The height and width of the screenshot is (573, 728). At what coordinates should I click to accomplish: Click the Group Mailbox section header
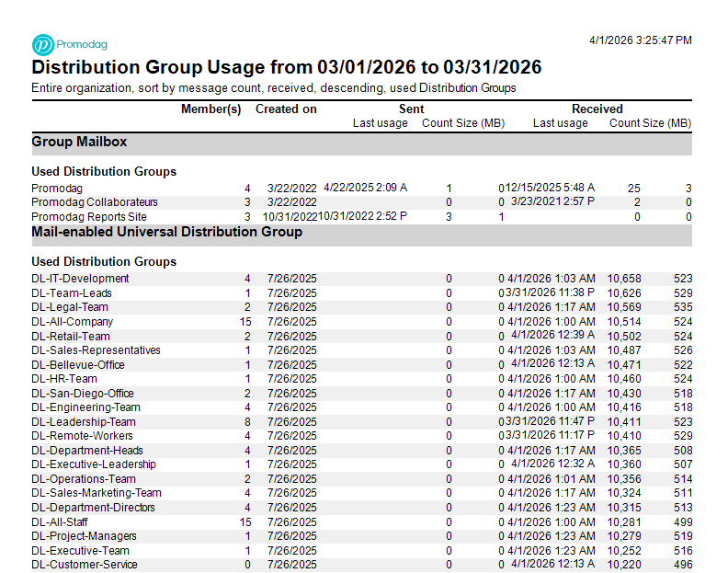[x=79, y=142]
